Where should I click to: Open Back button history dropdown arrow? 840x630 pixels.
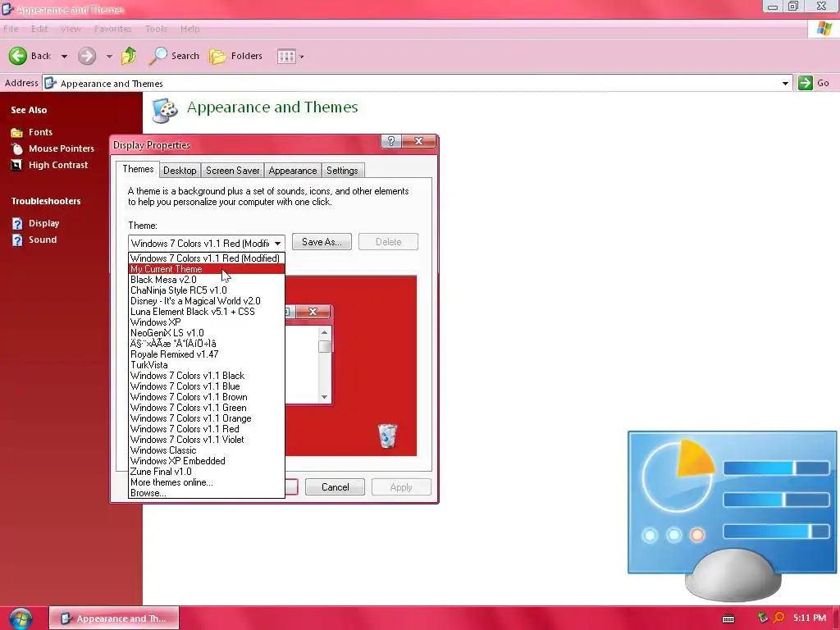coord(64,57)
